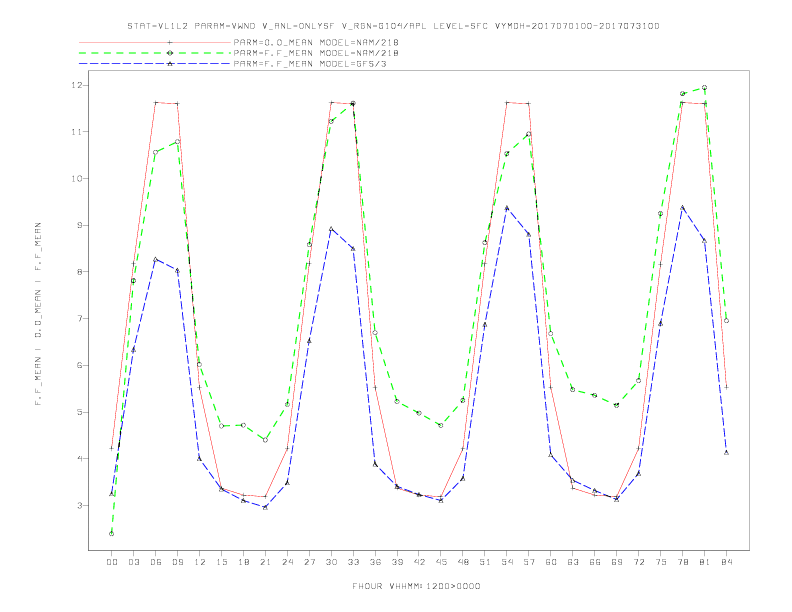Click y-axis tick label 10
This screenshot has width=792, height=612.
[76, 178]
